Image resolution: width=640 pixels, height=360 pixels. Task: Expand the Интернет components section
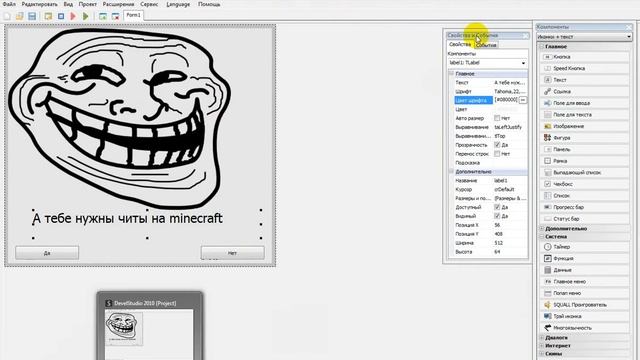542,346
